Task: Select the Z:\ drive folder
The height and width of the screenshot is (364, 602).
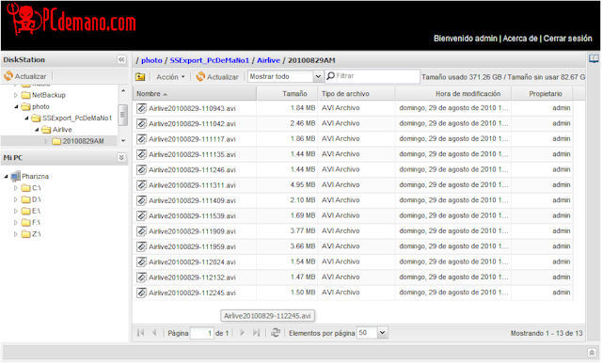Action: click(31, 234)
